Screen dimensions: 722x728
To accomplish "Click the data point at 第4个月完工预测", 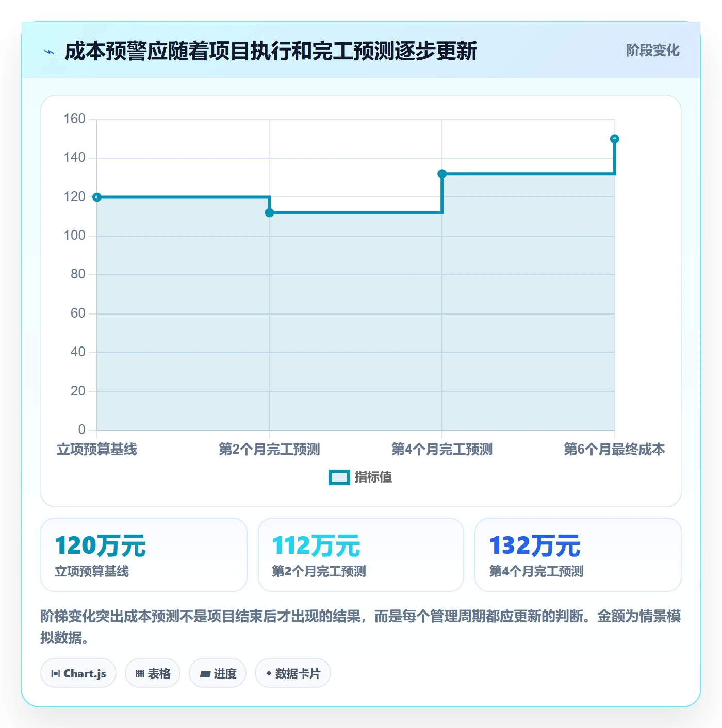I will click(442, 174).
